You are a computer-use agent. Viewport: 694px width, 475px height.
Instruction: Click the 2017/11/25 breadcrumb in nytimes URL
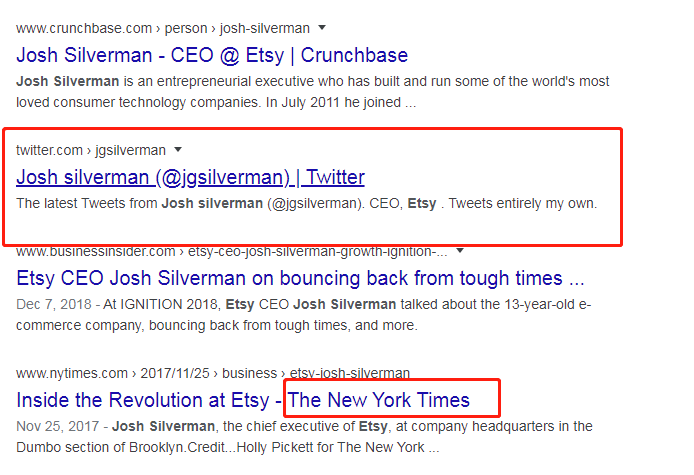coord(175,373)
